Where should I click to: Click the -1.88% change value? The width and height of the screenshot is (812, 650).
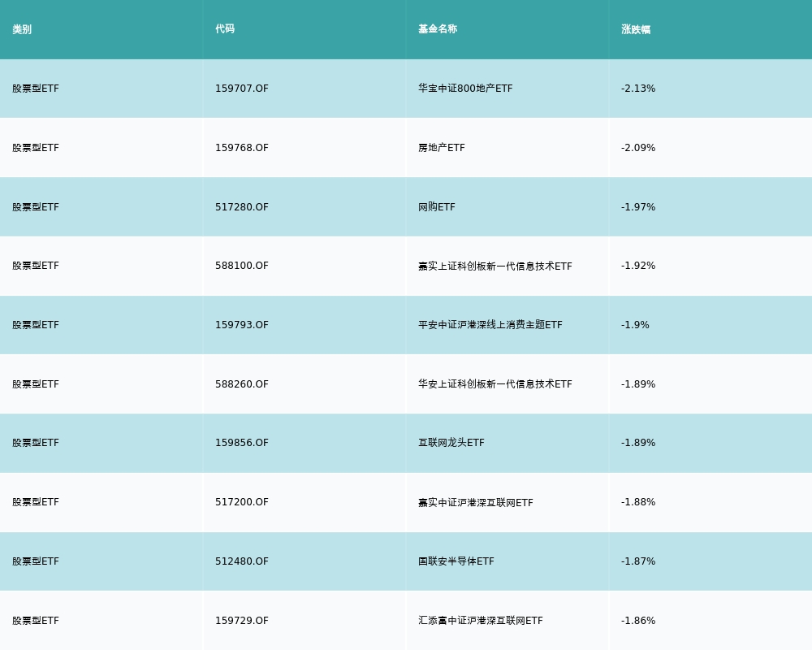638,502
